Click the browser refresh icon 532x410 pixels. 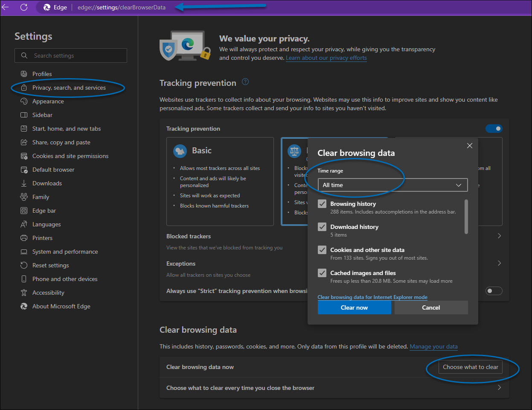point(24,7)
